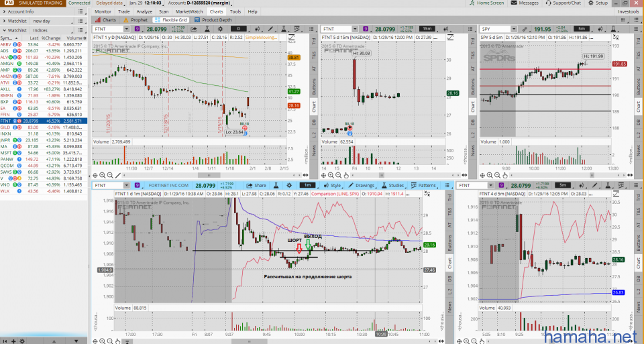Click time-axis scrollbar under daily FTNT chart
This screenshot has height=344, width=644.
pyautogui.click(x=209, y=175)
